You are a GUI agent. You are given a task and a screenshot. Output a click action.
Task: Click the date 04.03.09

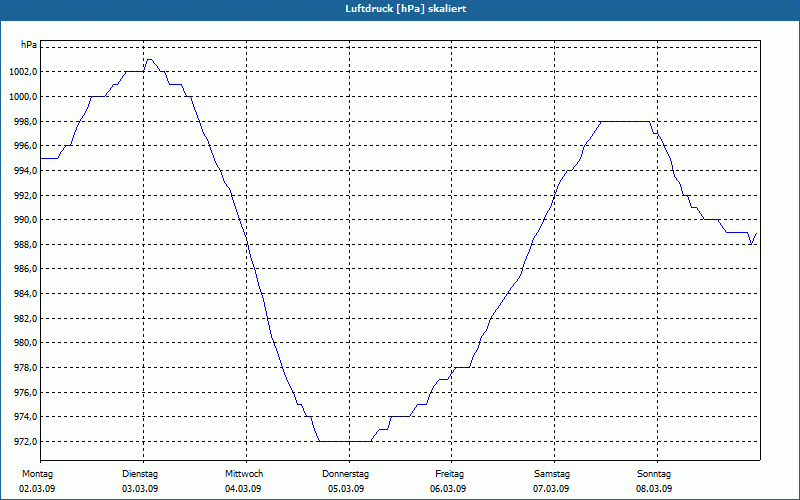point(243,489)
